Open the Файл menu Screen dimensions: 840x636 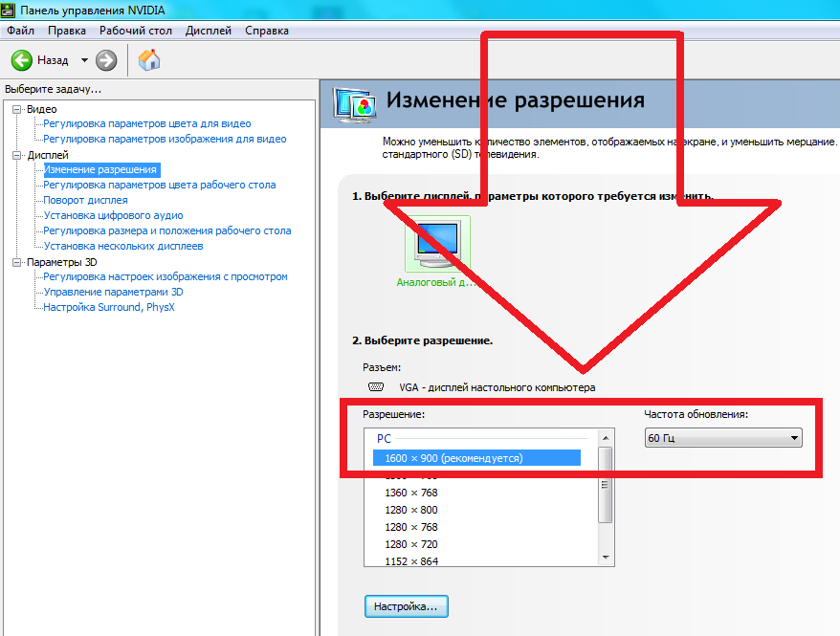(20, 31)
